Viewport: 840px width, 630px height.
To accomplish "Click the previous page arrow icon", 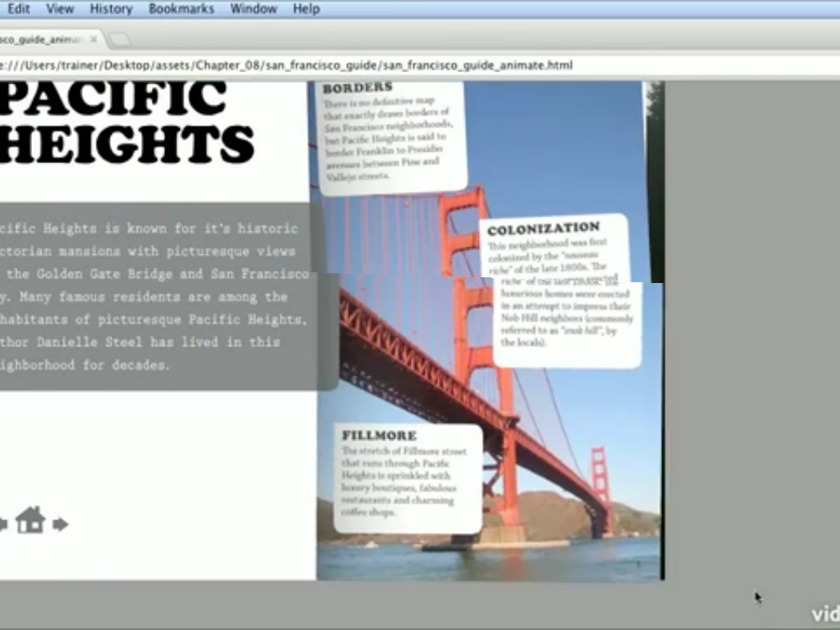I will [x=3, y=524].
